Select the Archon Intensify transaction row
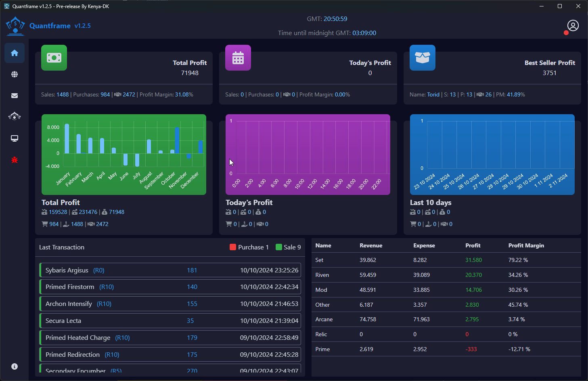 (x=170, y=304)
